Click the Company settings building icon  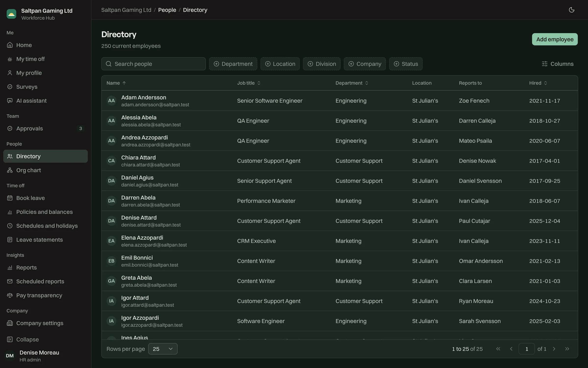(x=10, y=323)
